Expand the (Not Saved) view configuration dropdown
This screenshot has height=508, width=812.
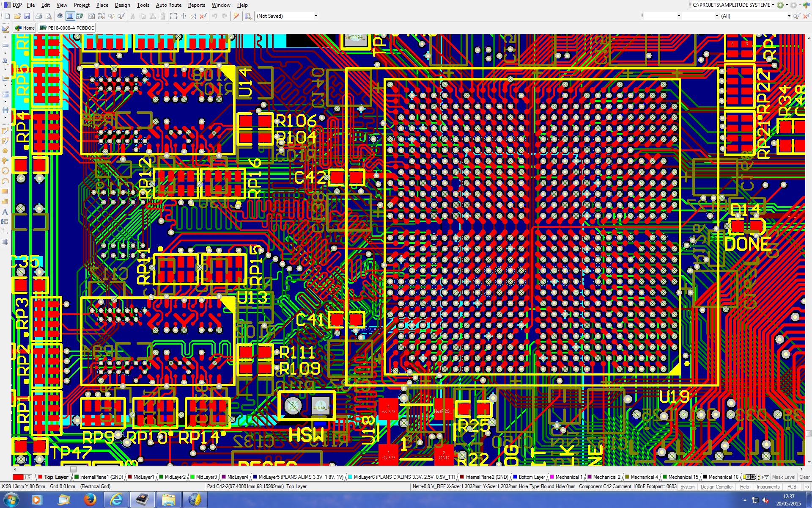(316, 16)
